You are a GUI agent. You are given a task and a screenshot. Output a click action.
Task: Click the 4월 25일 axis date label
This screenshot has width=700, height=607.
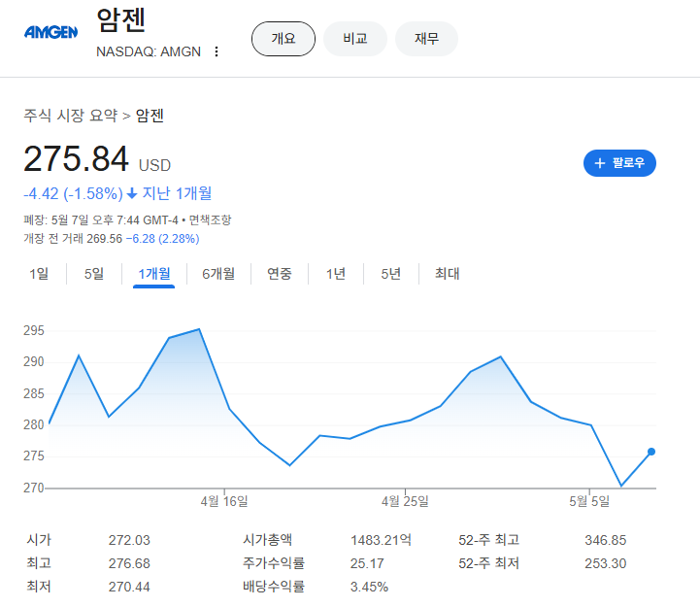(405, 501)
